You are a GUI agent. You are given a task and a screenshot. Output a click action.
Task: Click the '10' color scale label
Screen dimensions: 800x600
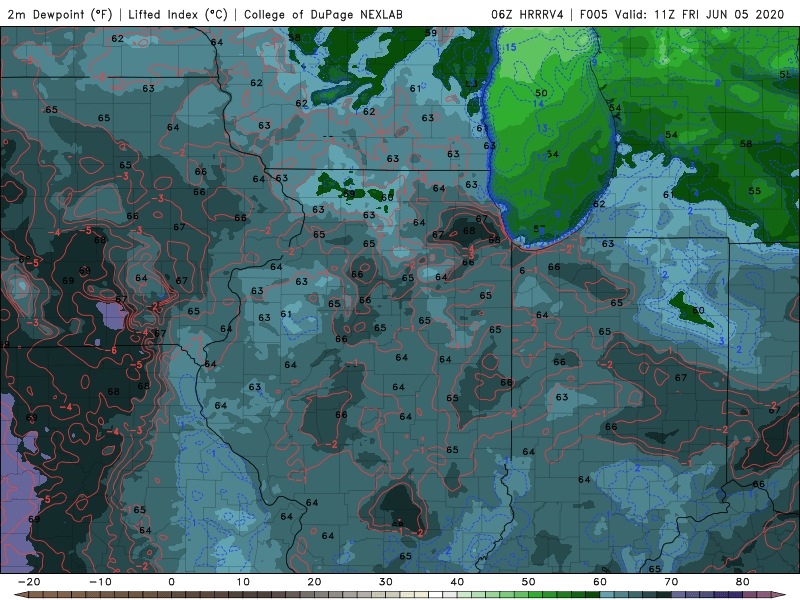243,582
